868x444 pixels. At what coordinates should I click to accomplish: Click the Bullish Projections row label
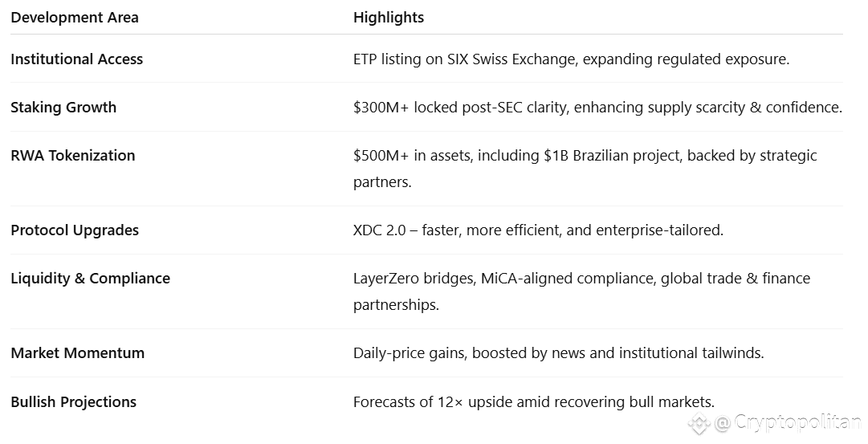[x=74, y=402]
